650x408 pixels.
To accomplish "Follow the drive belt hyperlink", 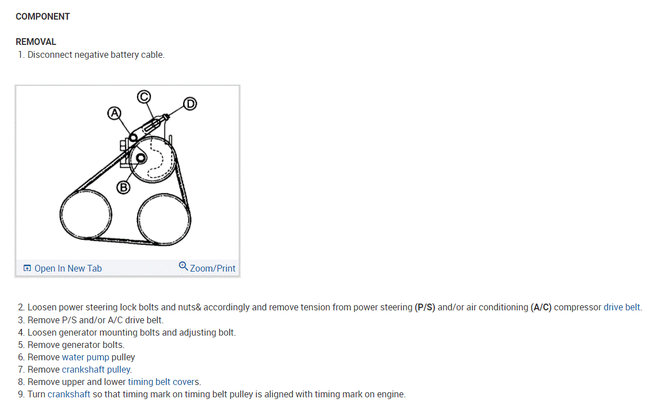I will [622, 307].
